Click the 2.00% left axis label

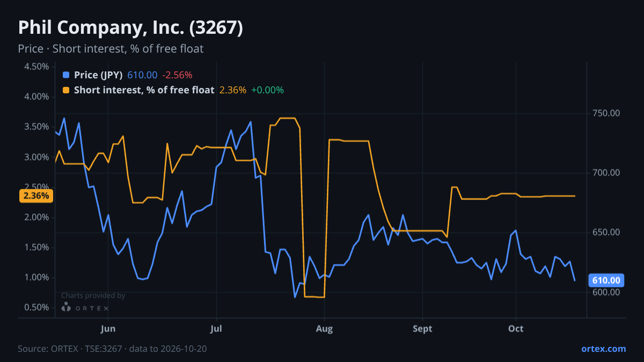(x=37, y=217)
